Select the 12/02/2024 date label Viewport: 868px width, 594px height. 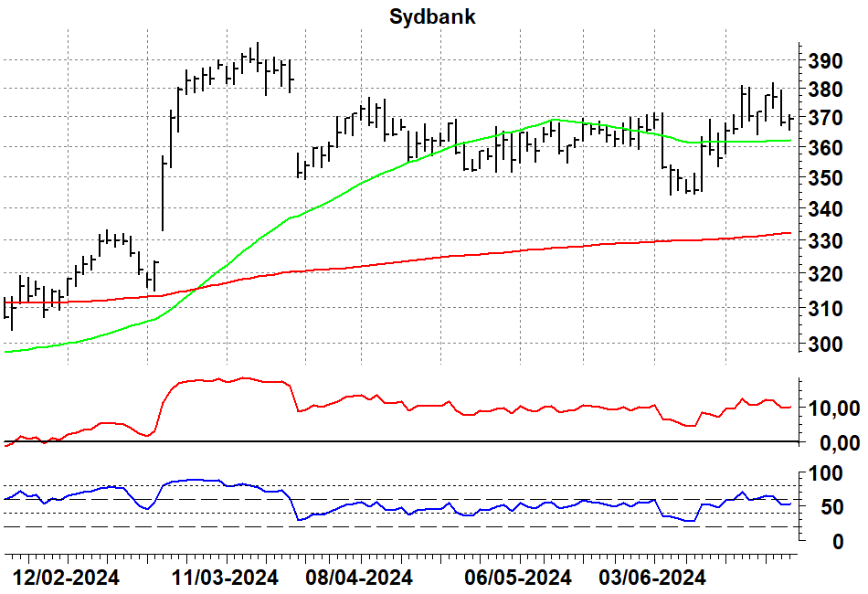(x=66, y=578)
